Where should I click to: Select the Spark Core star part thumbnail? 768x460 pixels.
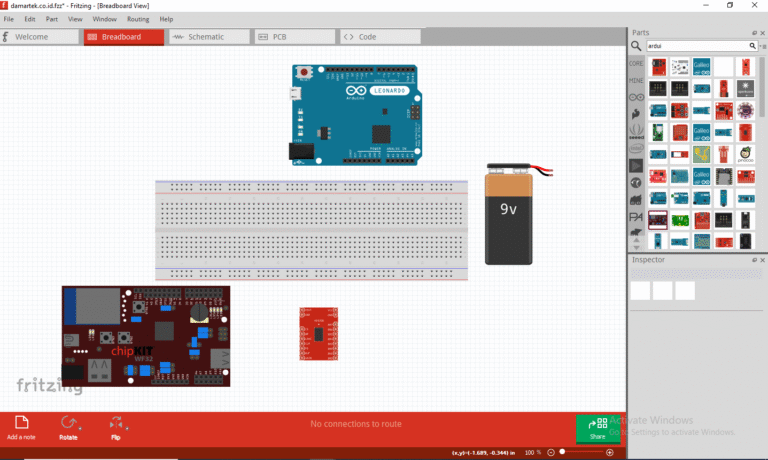[x=745, y=89]
